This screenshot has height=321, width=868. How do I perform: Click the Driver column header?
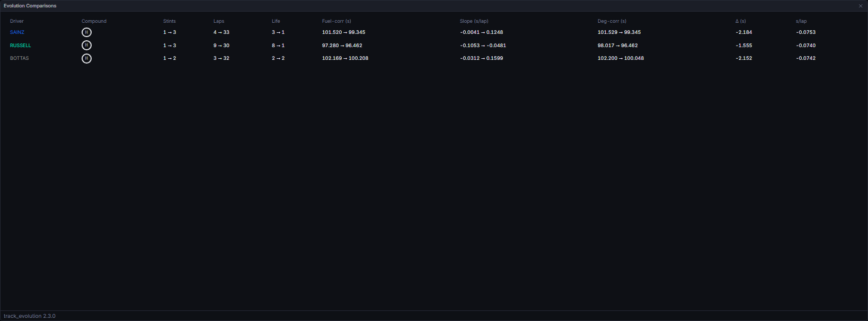click(x=17, y=21)
